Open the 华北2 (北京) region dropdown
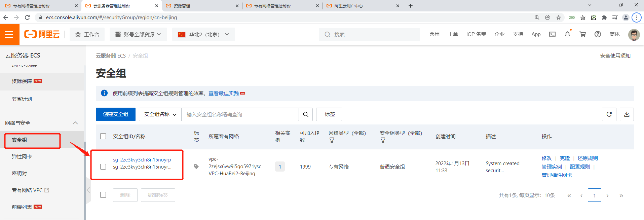The image size is (644, 220). click(x=204, y=34)
